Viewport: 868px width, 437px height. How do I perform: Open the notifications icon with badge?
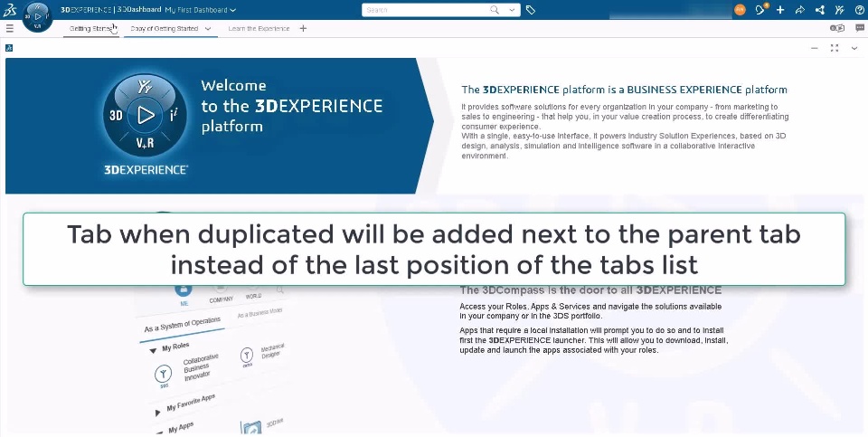coord(761,9)
